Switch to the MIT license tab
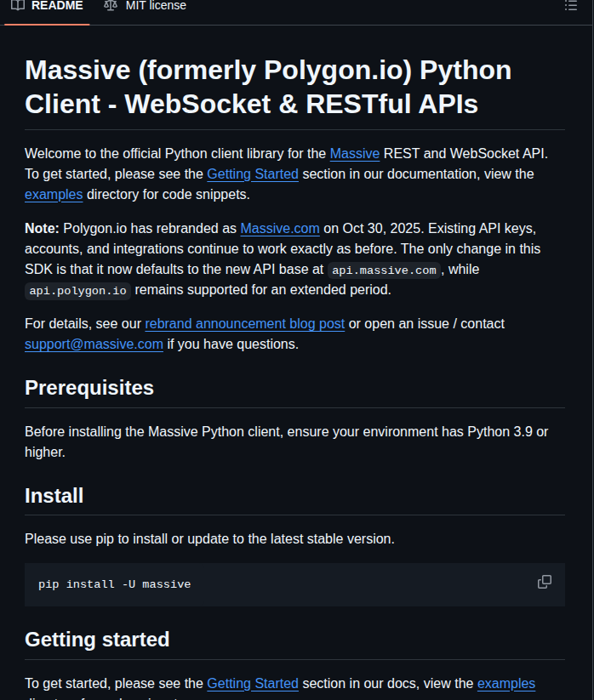 coord(145,6)
